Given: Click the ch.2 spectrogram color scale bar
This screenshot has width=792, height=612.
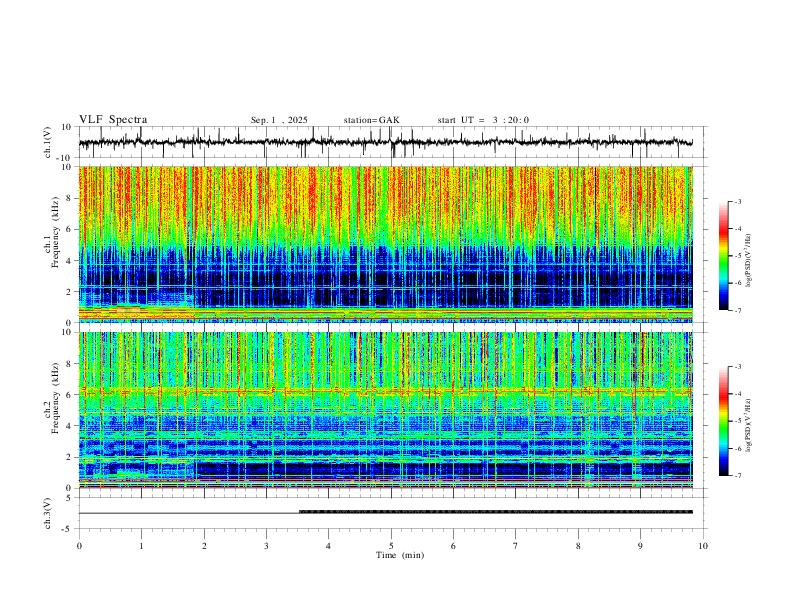Looking at the screenshot, I should point(723,421).
